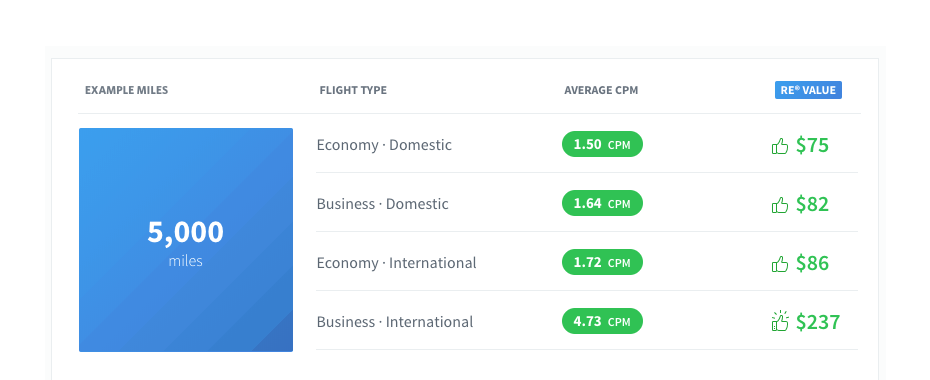Select the 1.64 CPM green pill
The height and width of the screenshot is (380, 930).
coord(602,203)
